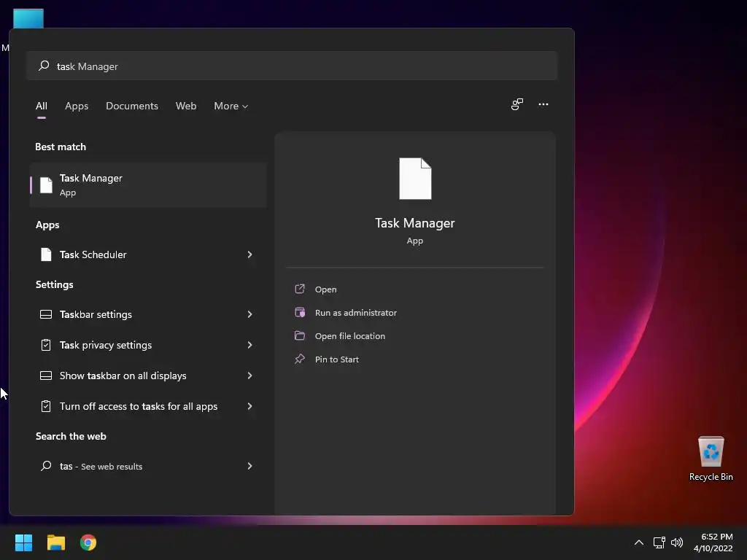
Task: Open File Explorer from the taskbar
Action: tap(55, 542)
